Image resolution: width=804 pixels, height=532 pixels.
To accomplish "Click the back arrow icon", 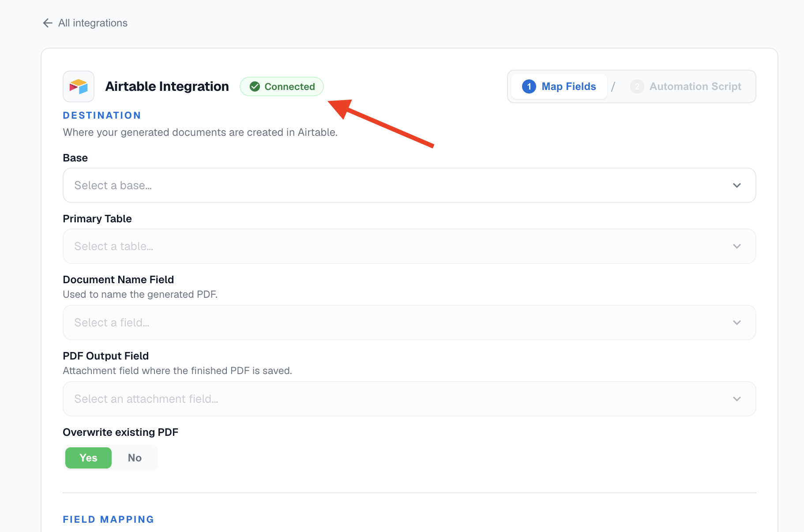I will coord(48,23).
